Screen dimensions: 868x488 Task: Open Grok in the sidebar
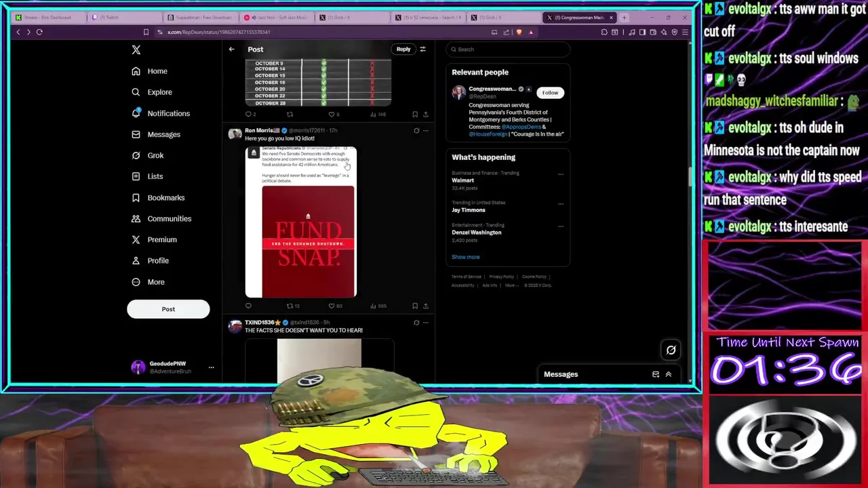pos(148,155)
